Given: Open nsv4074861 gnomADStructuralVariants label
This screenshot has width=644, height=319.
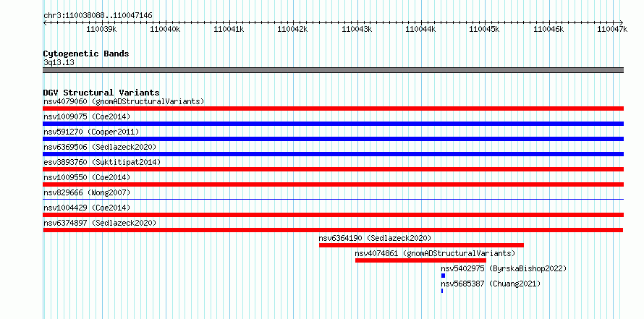Looking at the screenshot, I should pos(435,253).
